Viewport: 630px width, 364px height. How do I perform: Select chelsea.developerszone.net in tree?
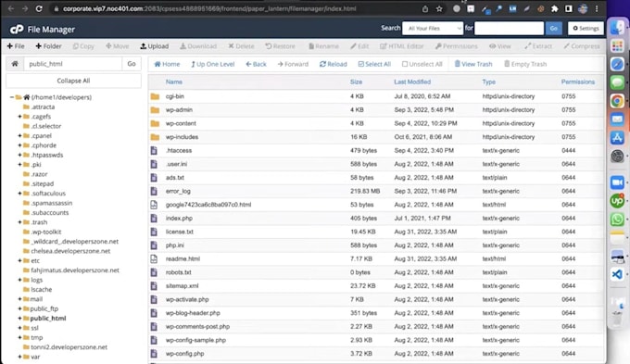[70, 251]
